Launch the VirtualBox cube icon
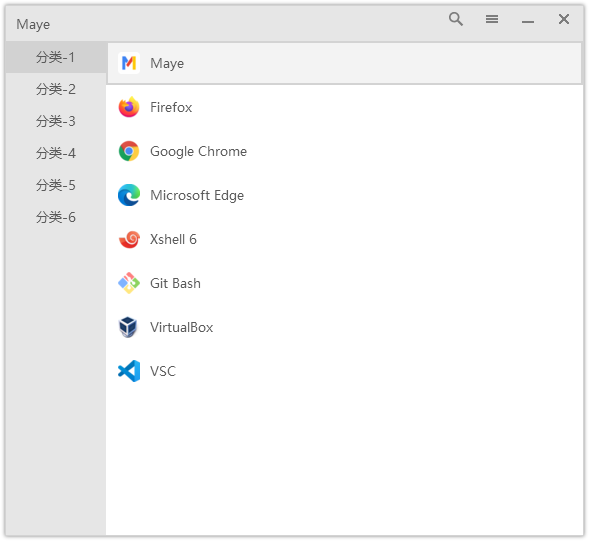This screenshot has width=589, height=541. click(128, 327)
